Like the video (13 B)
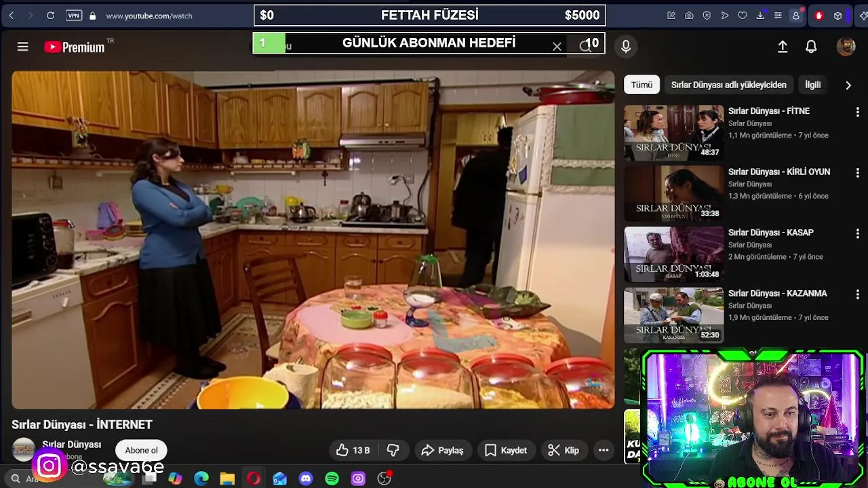The image size is (868, 488). pos(353,450)
